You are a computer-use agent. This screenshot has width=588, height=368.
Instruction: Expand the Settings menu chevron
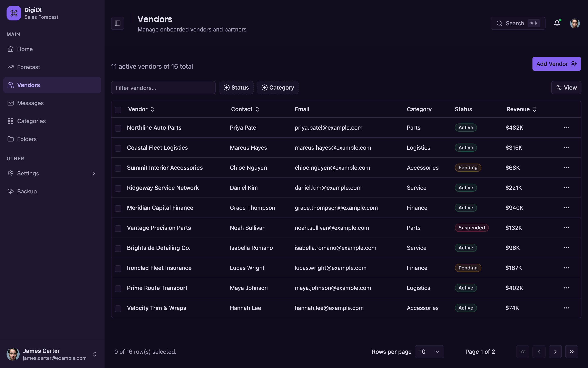pos(94,174)
